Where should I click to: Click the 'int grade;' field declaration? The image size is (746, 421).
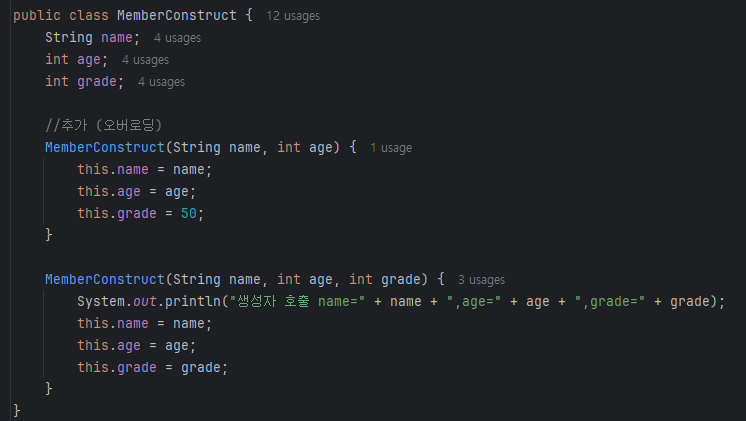coord(85,81)
